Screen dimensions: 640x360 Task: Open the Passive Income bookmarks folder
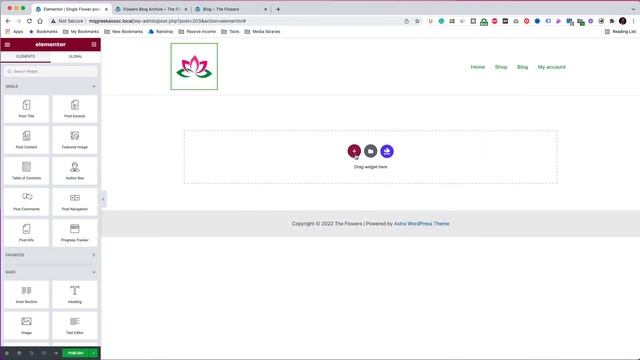(197, 31)
